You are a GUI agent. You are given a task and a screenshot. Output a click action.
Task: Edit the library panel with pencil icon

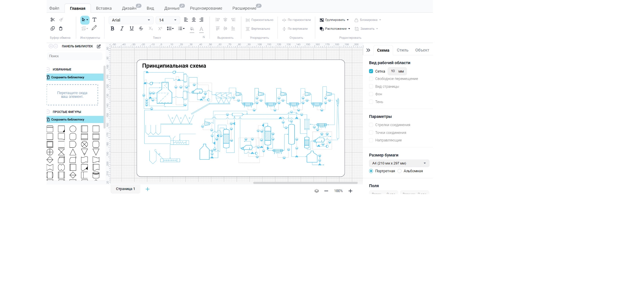99,46
